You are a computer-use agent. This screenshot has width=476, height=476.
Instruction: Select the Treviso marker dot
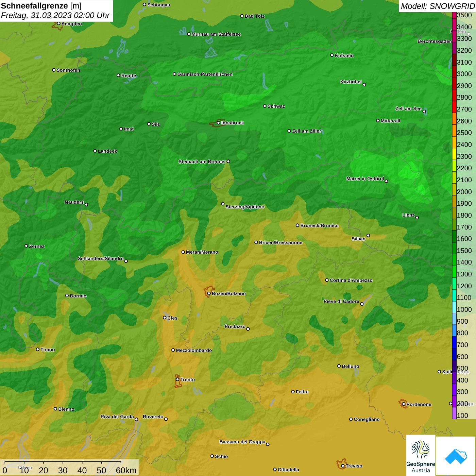tap(343, 466)
